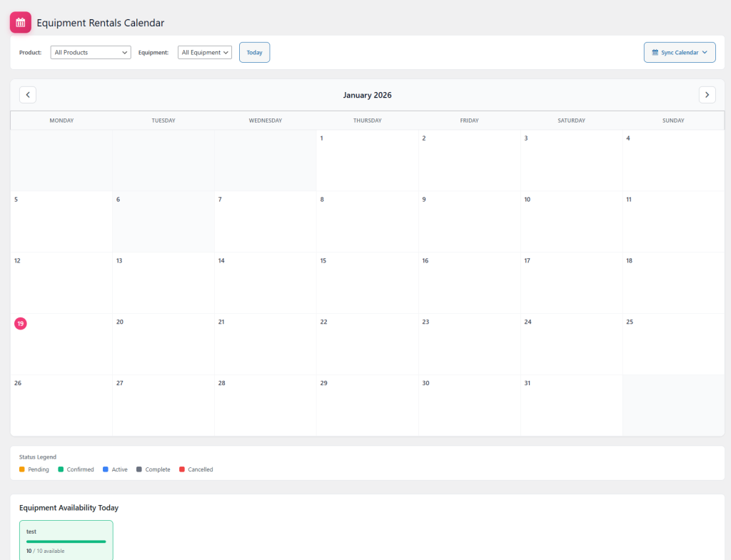Click calendar icon inside Sync Calendar button
Viewport: 731px width, 560px height.
pos(655,53)
